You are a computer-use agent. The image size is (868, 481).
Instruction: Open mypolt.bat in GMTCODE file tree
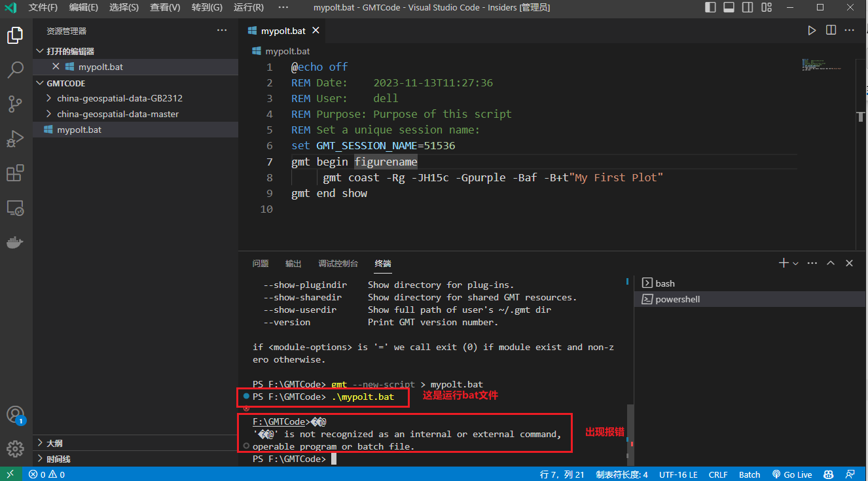click(136, 130)
